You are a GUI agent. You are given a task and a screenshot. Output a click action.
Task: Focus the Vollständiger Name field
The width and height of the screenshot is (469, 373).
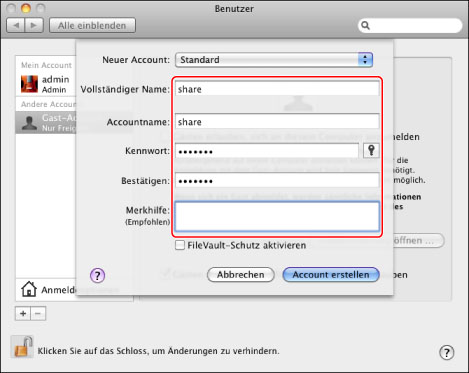click(277, 89)
